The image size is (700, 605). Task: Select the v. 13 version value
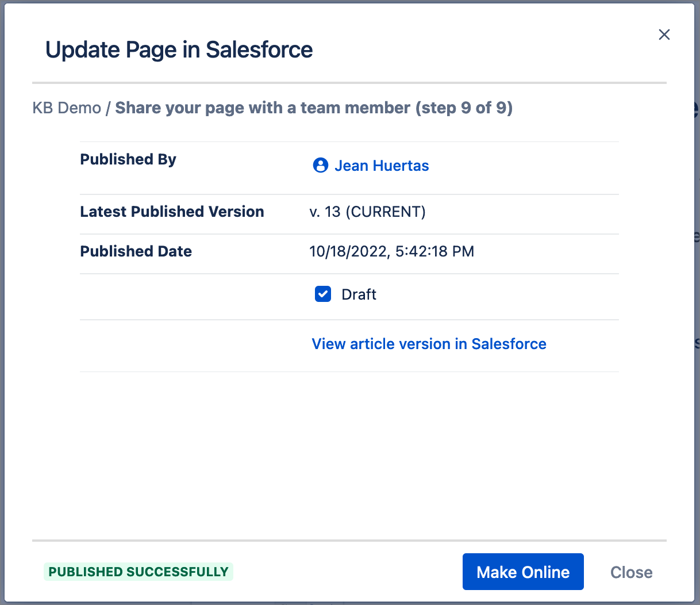pos(325,212)
